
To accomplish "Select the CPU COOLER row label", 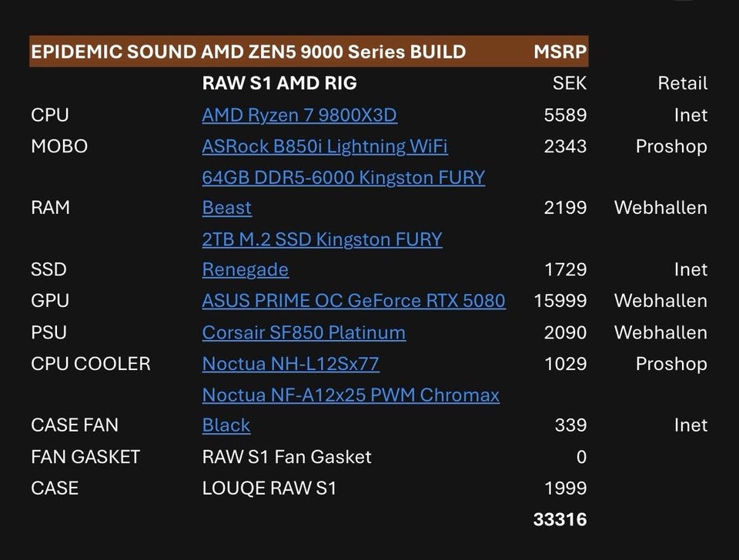I will coord(91,363).
